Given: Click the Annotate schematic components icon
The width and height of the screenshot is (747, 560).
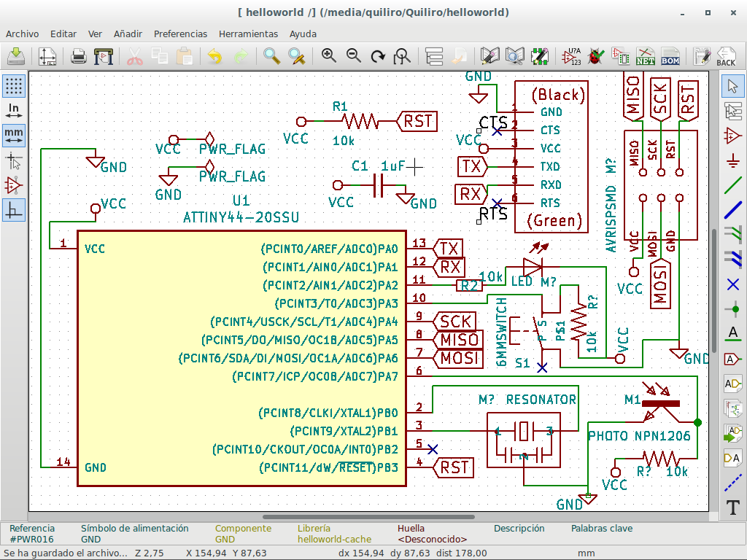Looking at the screenshot, I should click(x=573, y=56).
